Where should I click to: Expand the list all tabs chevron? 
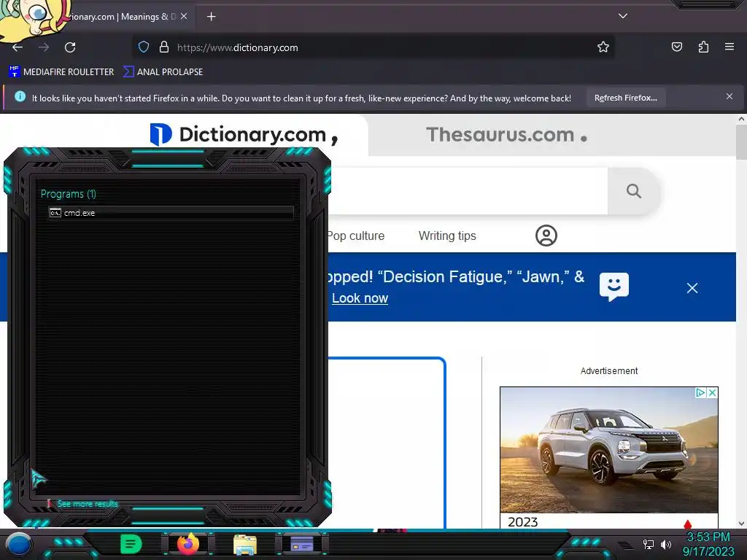pos(623,16)
